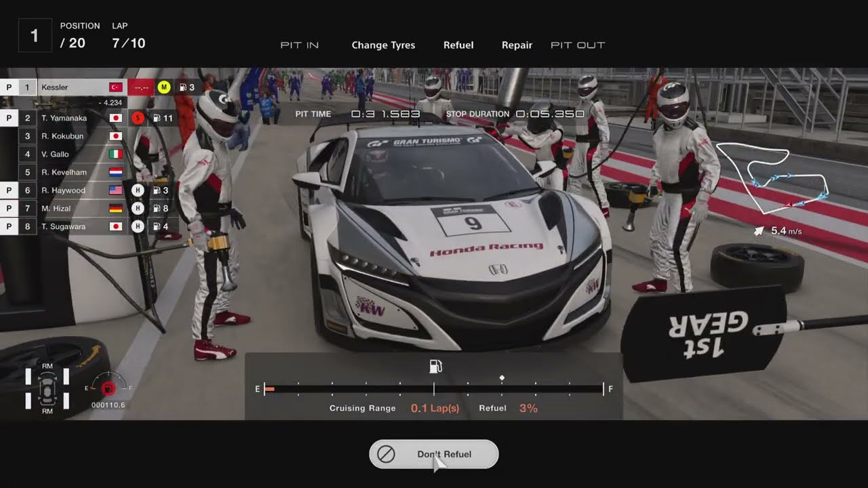Click the circuit track map
The height and width of the screenshot is (488, 868).
coord(773,177)
